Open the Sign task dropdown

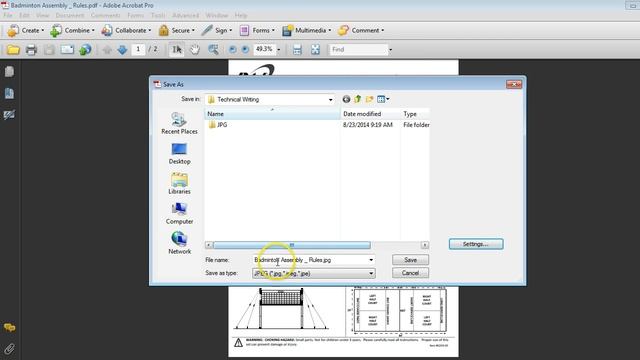217,31
